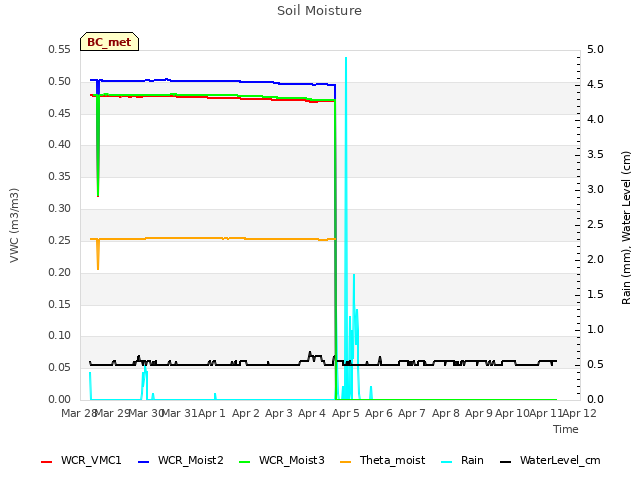The width and height of the screenshot is (640, 480).
Task: Click the Apr 5 x-axis tick label
Action: point(346,413)
